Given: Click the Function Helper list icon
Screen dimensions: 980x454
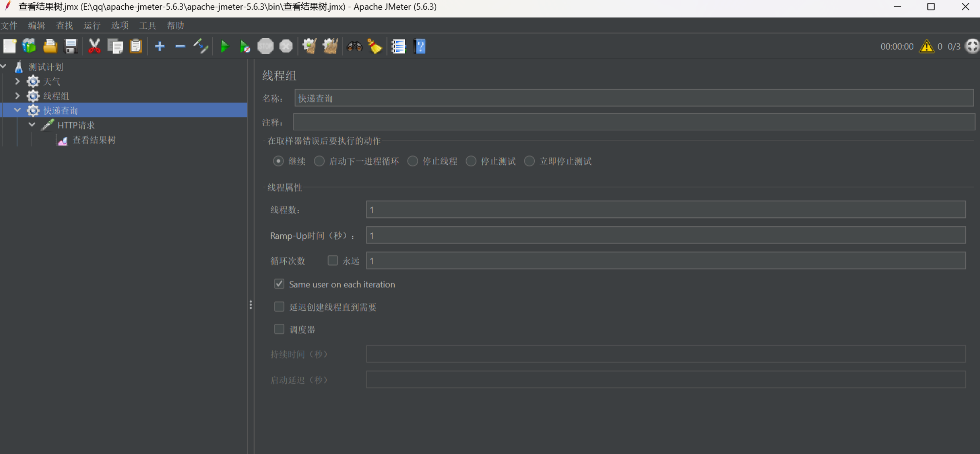Looking at the screenshot, I should pyautogui.click(x=398, y=47).
